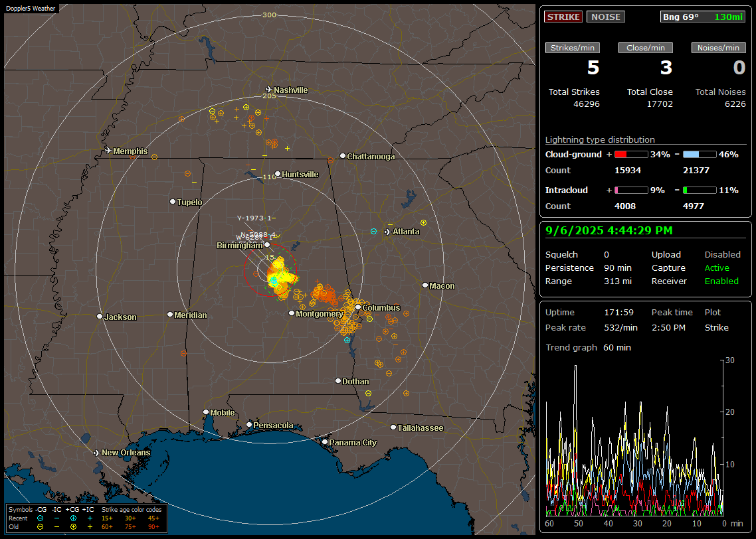
Task: Click the Old +CG yellow legend symbol
Action: point(73,527)
